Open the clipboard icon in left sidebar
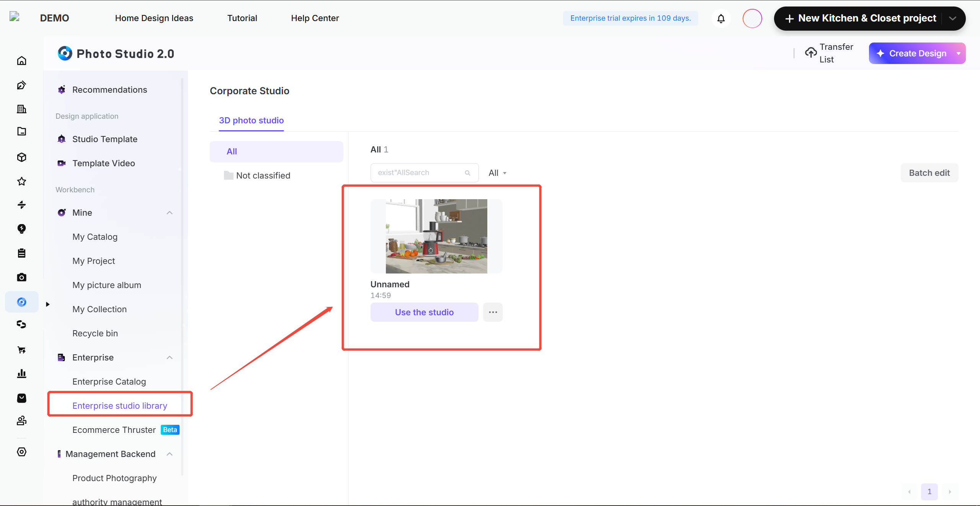The height and width of the screenshot is (506, 980). click(22, 253)
